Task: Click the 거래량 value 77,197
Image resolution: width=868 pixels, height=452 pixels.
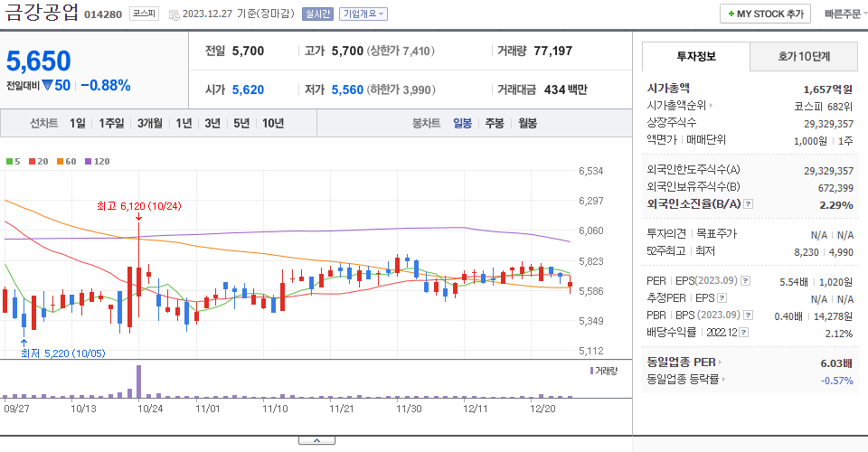Action: [x=553, y=51]
